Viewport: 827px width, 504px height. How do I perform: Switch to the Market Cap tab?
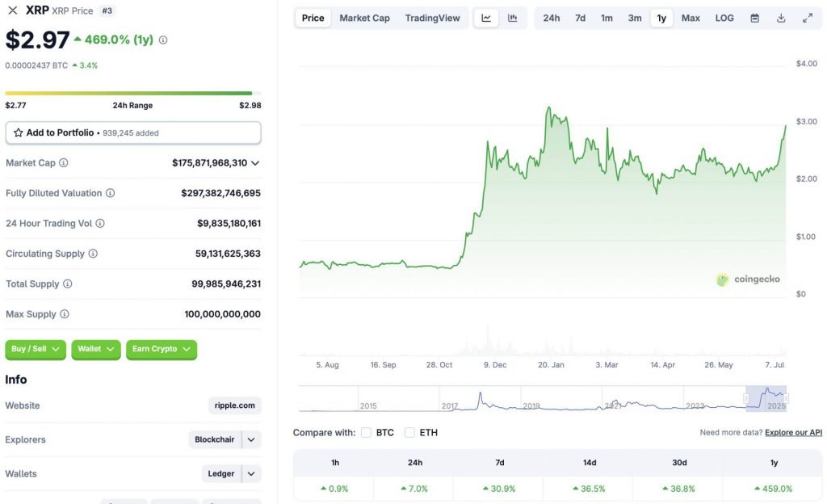point(364,17)
